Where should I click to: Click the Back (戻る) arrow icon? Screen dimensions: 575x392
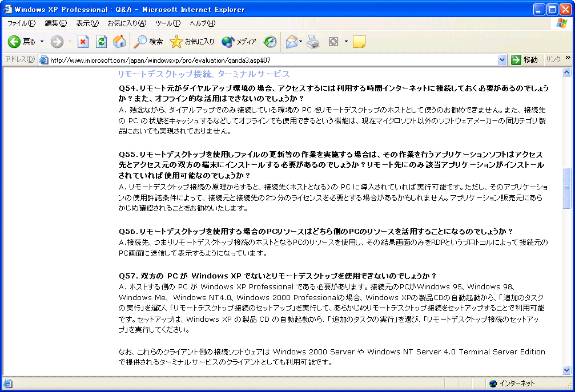pyautogui.click(x=14, y=42)
